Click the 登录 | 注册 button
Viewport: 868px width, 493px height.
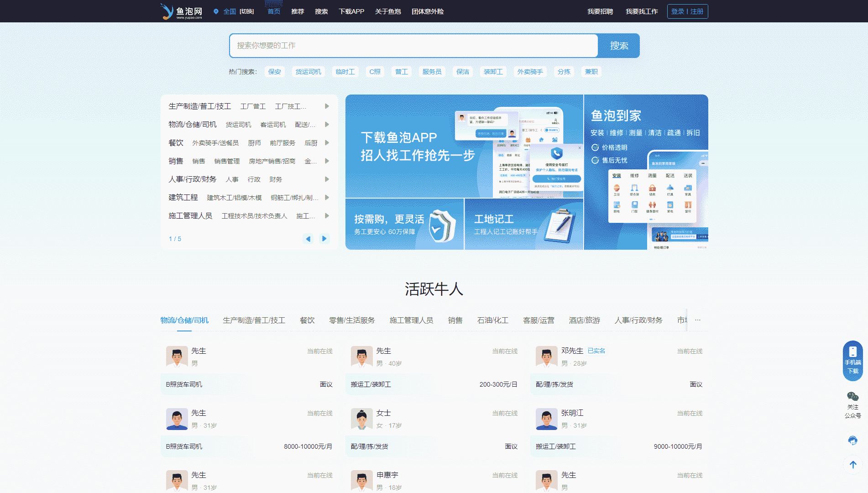(x=687, y=11)
